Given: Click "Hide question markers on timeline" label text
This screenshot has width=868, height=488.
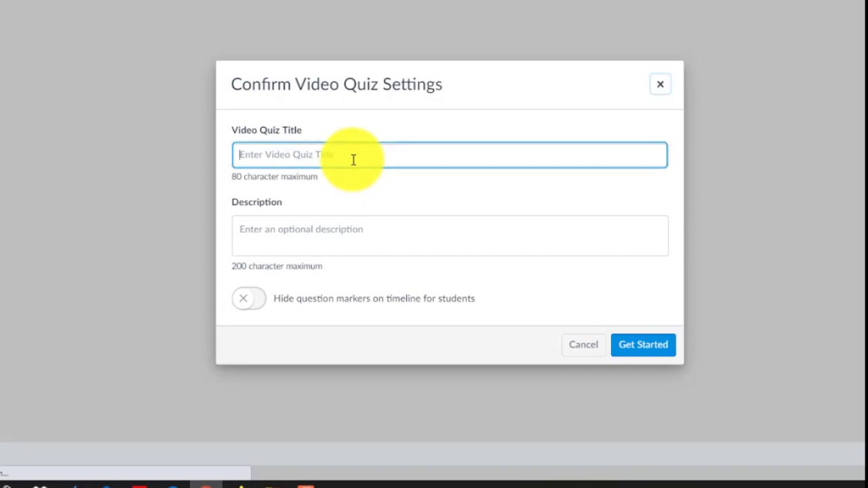Looking at the screenshot, I should [x=374, y=298].
